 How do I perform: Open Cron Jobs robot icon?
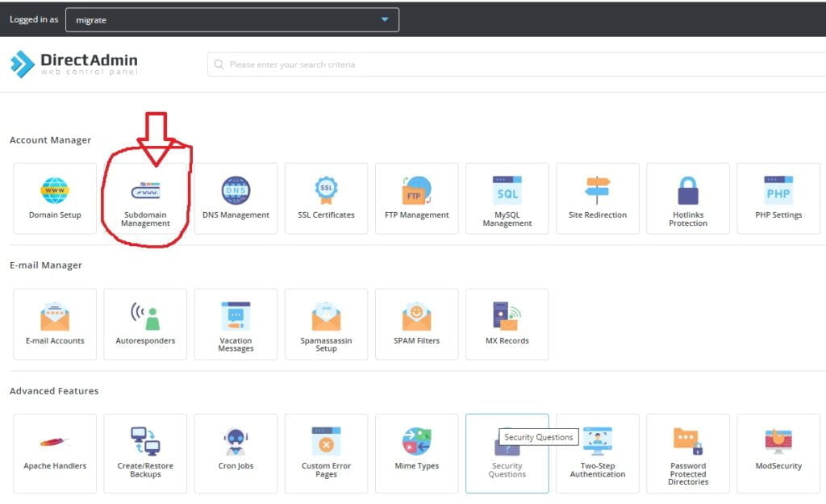click(236, 441)
